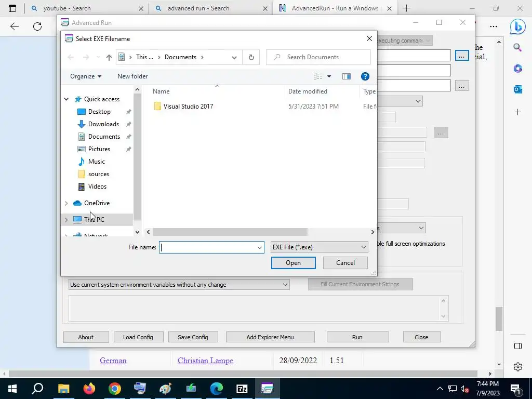Click horizontal scrollbar in file list
This screenshot has height=399, width=532.
coord(230,232)
